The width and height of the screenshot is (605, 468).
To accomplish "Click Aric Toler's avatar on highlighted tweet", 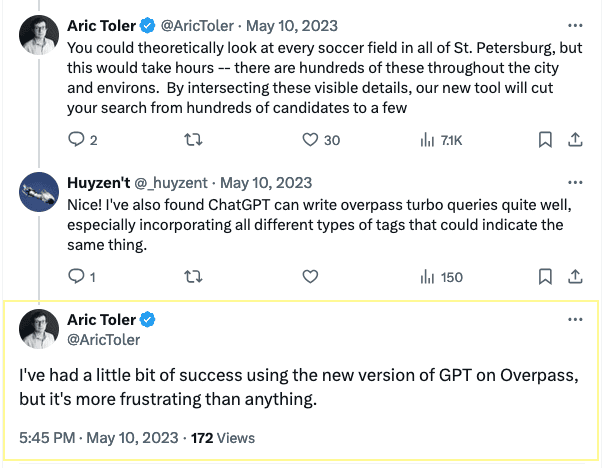I will click(x=38, y=329).
